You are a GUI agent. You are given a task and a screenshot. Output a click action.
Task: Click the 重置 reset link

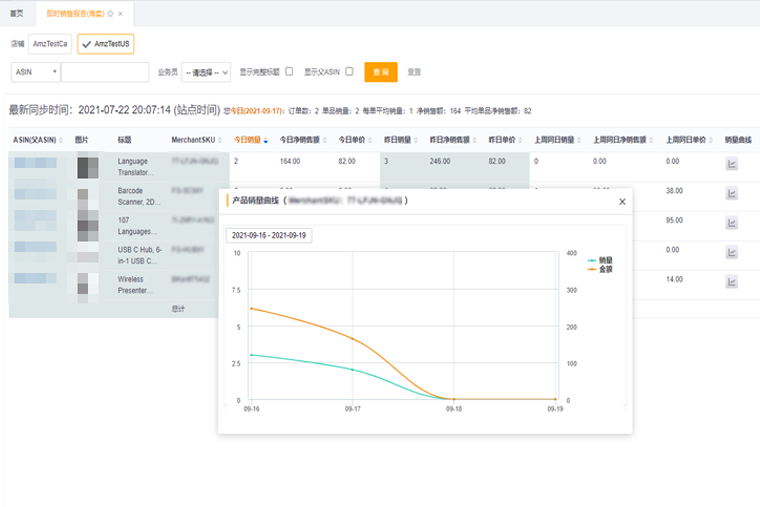(x=414, y=72)
